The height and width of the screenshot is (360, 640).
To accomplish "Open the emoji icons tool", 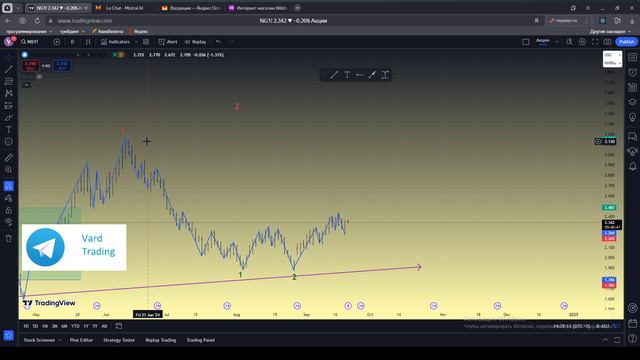I will point(9,141).
